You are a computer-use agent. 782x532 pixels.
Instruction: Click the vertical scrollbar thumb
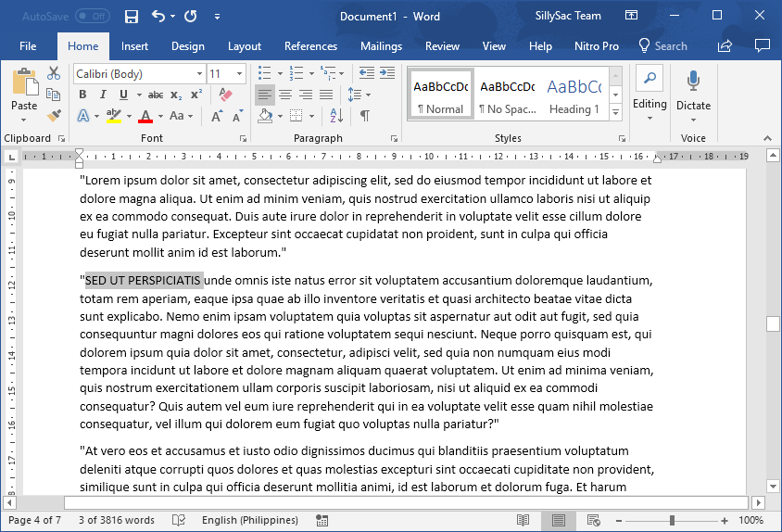point(773,323)
